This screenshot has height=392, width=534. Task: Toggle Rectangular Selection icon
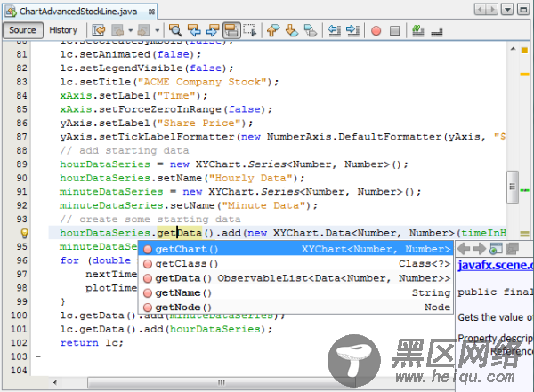pyautogui.click(x=250, y=30)
